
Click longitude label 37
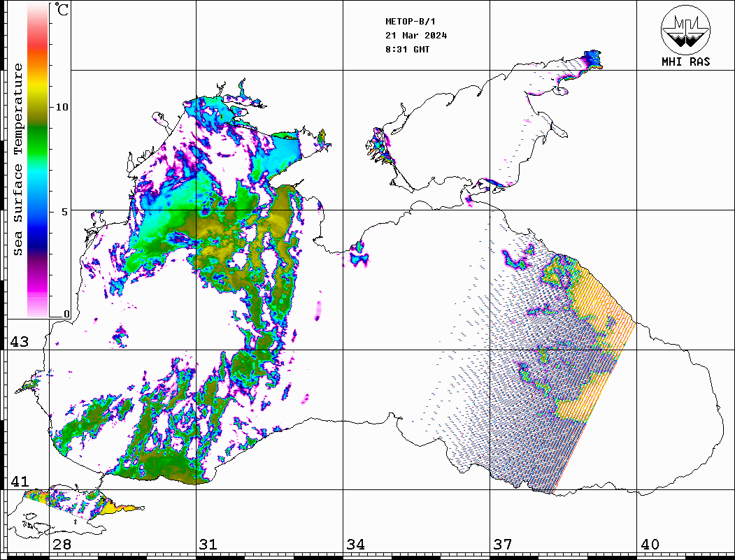pyautogui.click(x=503, y=545)
